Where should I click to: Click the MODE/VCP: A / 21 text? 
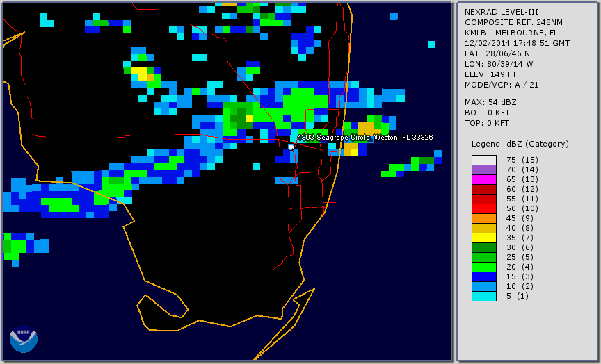[502, 85]
